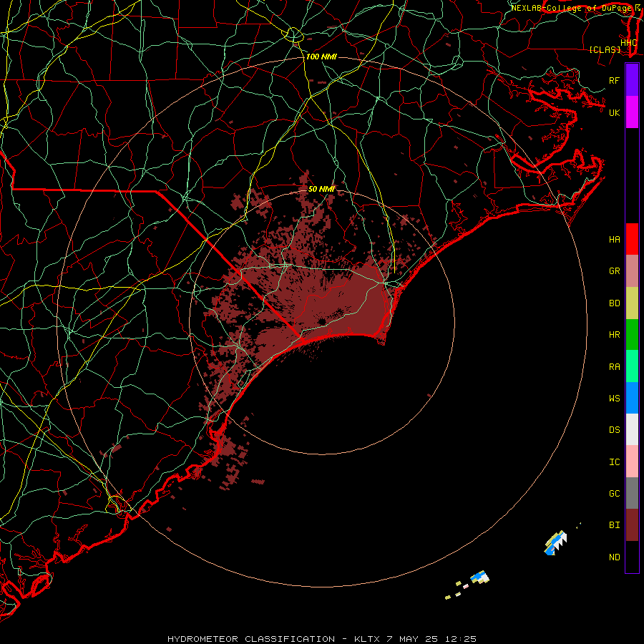Click the BD legend label text
The image size is (644, 644).
pos(614,303)
